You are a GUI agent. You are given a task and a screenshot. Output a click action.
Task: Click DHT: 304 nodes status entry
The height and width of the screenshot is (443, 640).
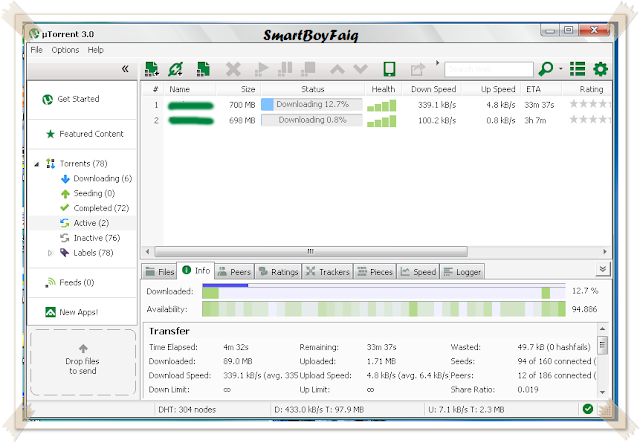point(187,410)
